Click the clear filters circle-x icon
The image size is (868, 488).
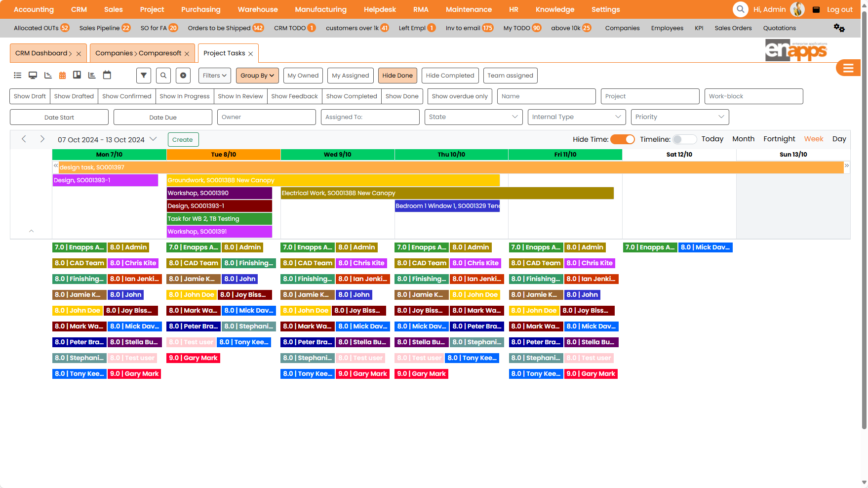click(x=183, y=75)
